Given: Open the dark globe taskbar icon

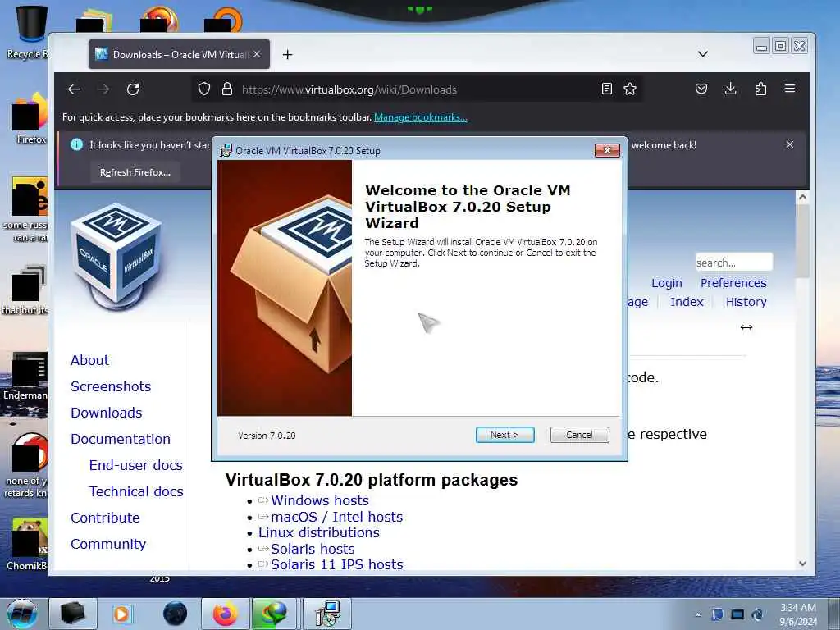Looking at the screenshot, I should coord(176,614).
